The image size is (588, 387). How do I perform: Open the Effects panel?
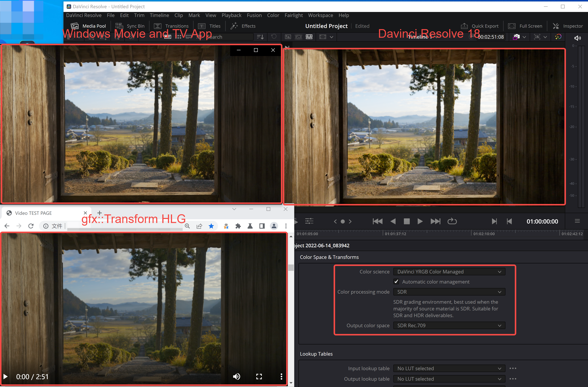[x=243, y=26]
